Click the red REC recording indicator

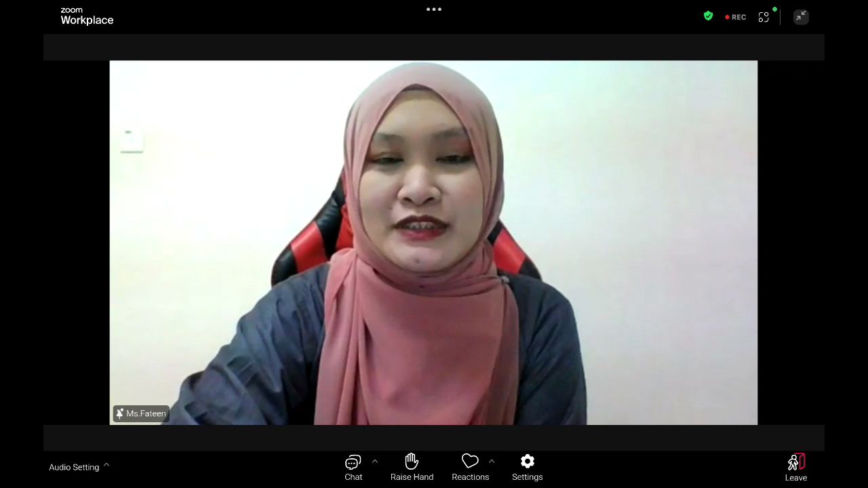(x=736, y=17)
